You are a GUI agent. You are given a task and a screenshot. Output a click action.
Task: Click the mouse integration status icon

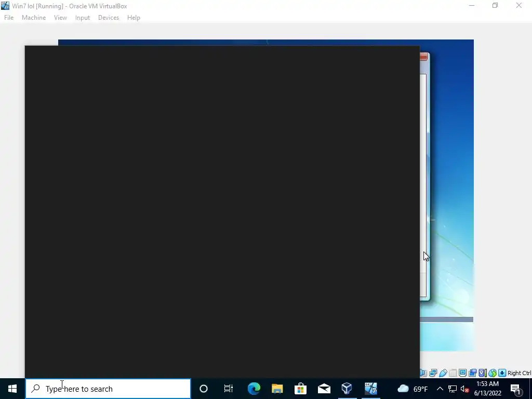(x=493, y=373)
